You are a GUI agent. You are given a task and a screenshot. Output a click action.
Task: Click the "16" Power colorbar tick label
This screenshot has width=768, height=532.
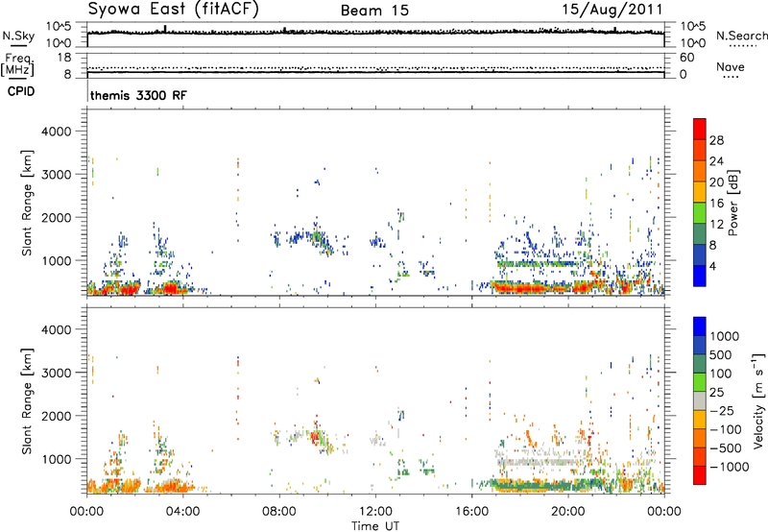point(716,204)
